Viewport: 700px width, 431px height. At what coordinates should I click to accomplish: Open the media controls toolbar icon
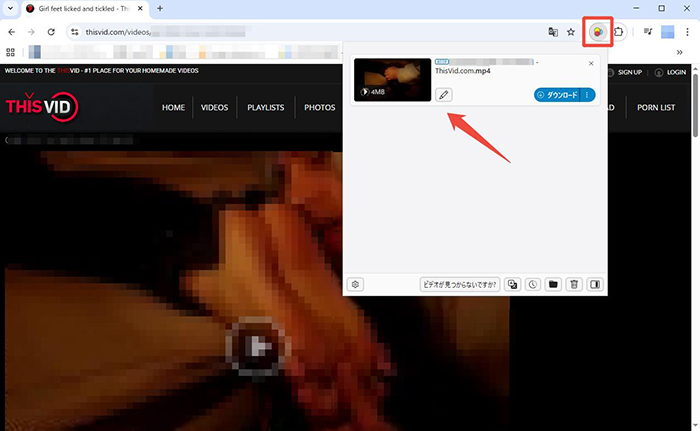tap(648, 32)
